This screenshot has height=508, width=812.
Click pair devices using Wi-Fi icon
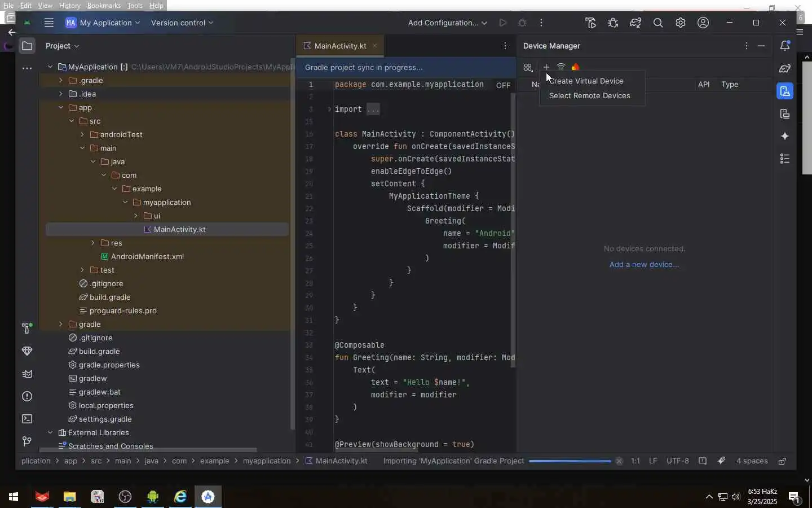pyautogui.click(x=561, y=67)
